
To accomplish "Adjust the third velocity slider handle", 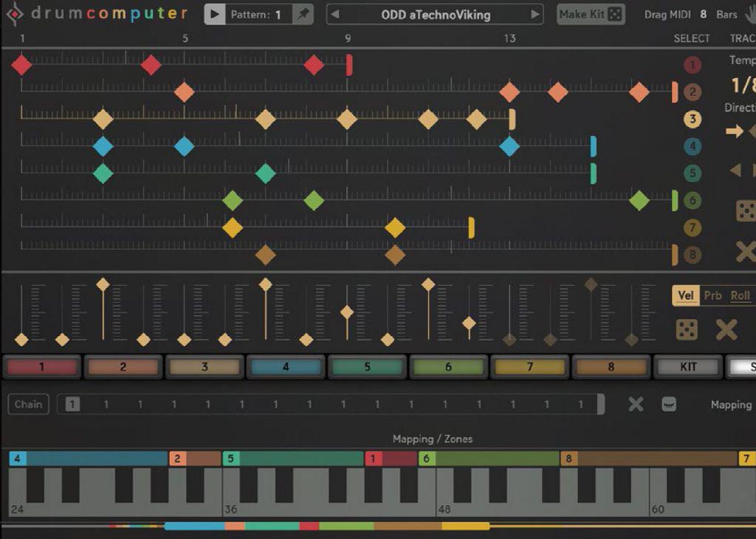I will pos(103,284).
